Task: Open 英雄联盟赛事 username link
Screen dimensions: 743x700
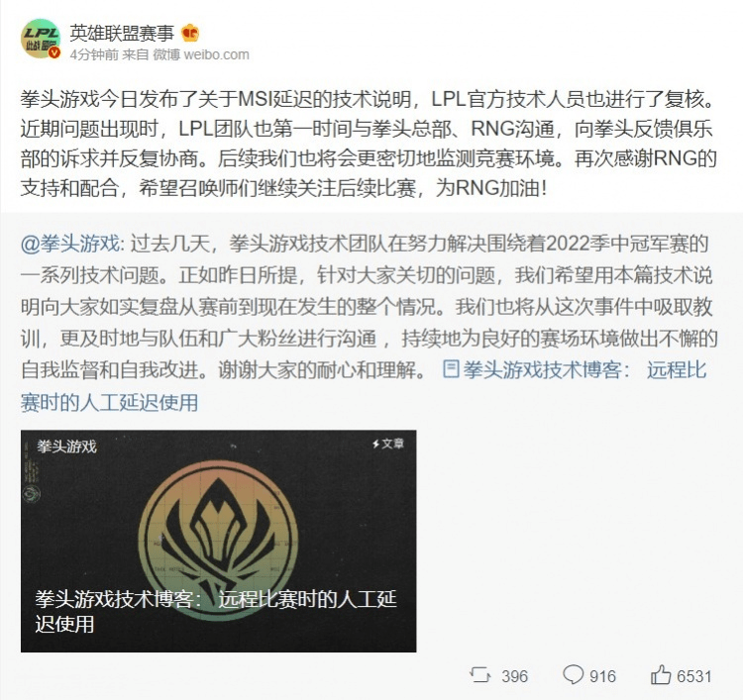Action: coord(122,33)
